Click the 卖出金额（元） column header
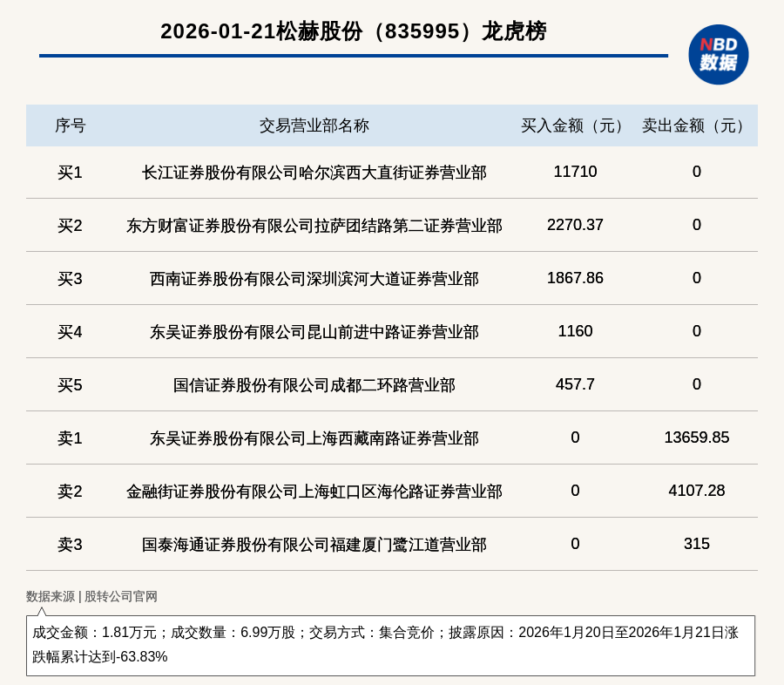The height and width of the screenshot is (685, 784). click(696, 125)
